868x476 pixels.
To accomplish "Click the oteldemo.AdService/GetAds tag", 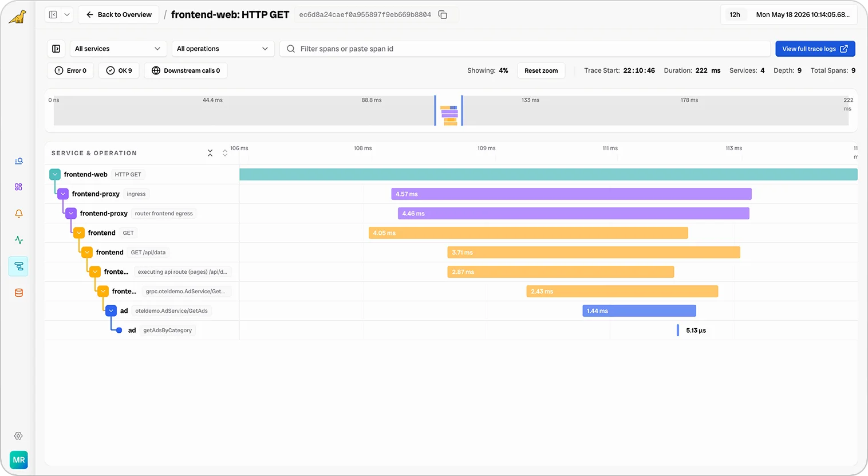I will tap(172, 310).
